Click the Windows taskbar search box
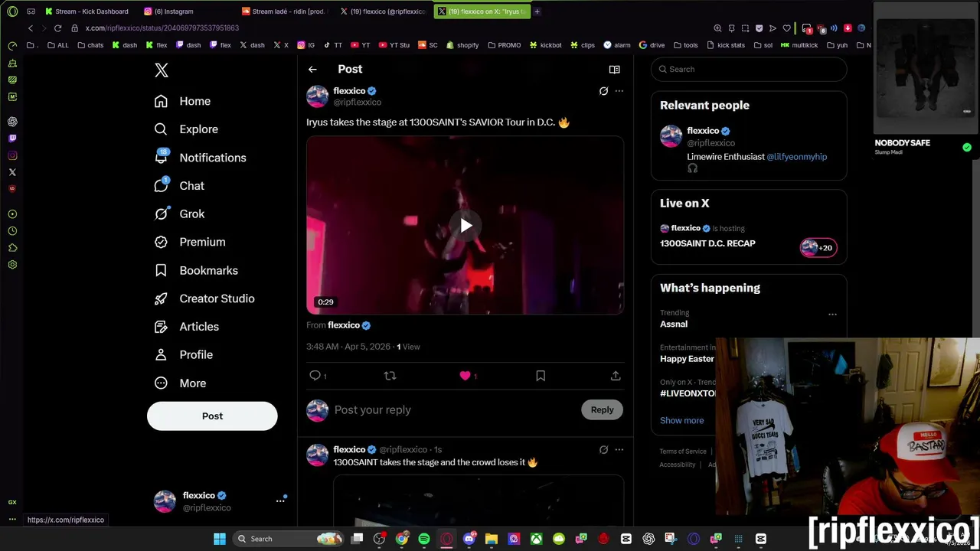The height and width of the screenshot is (551, 980). [x=289, y=539]
